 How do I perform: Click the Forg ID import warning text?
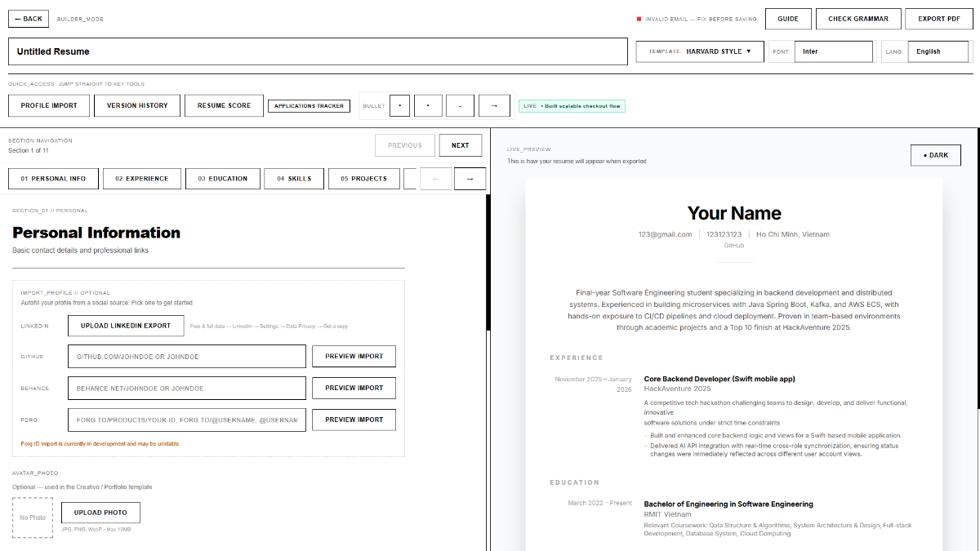point(100,444)
